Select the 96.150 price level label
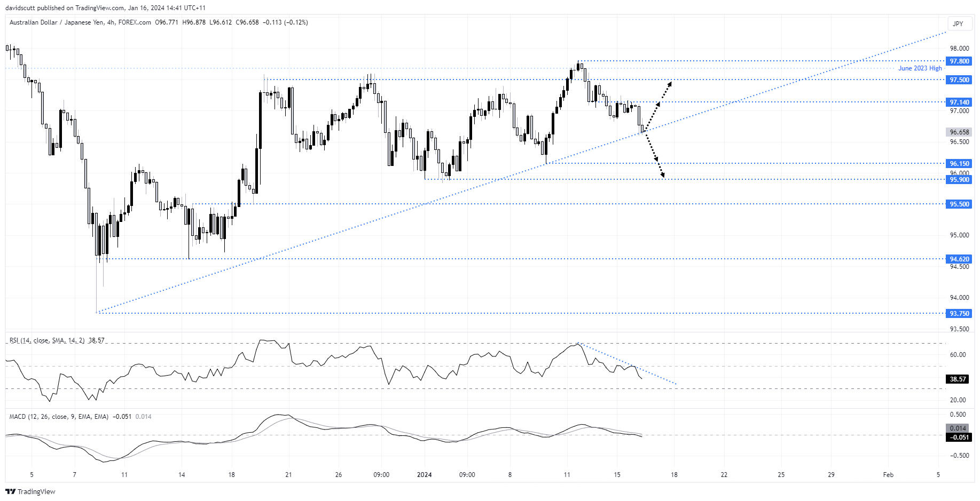Viewport: 980px width, 501px height. pyautogui.click(x=959, y=164)
